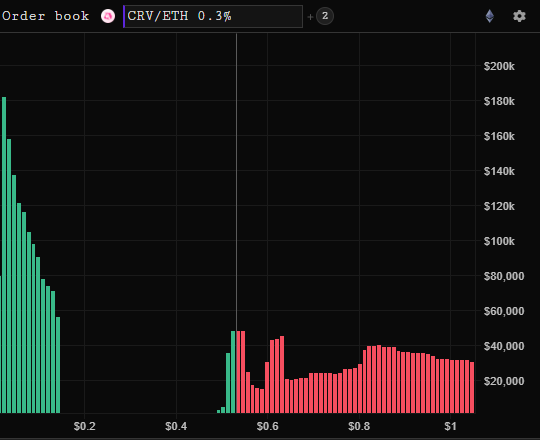Click the $200k axis label

point(499,66)
